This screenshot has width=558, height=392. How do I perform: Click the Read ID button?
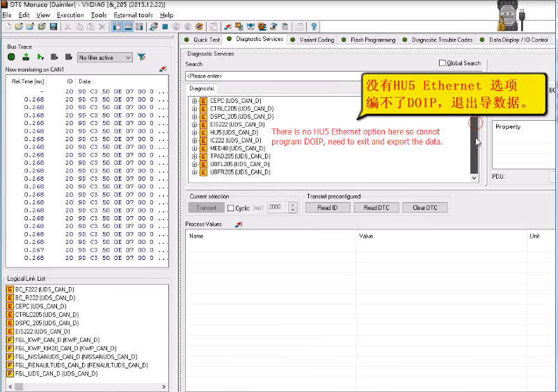(x=328, y=208)
